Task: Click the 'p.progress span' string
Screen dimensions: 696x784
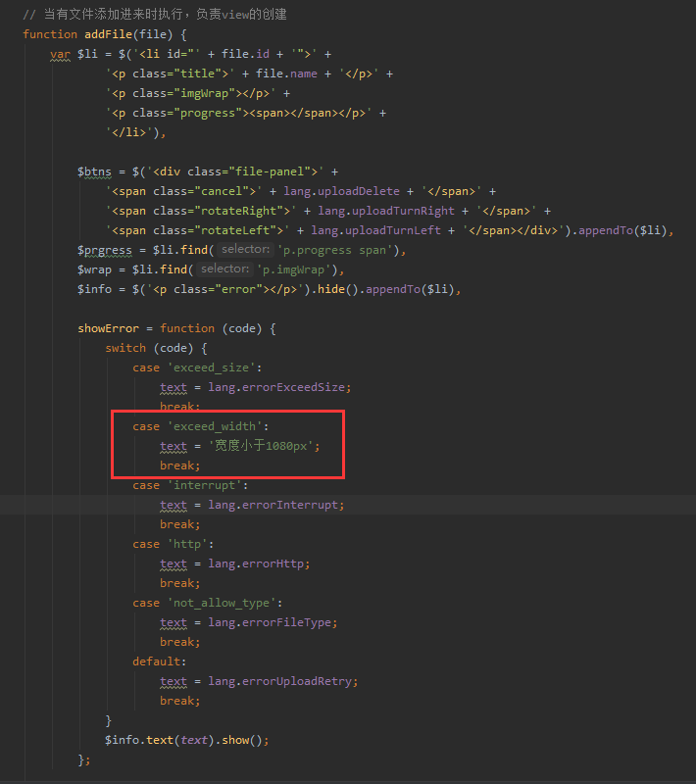Action: [334, 250]
